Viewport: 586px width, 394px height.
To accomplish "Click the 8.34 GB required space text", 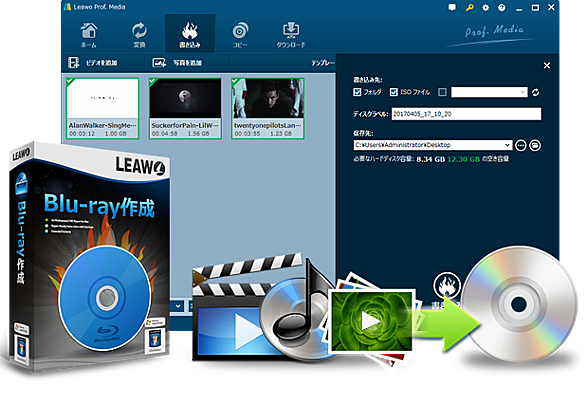I will pos(431,159).
